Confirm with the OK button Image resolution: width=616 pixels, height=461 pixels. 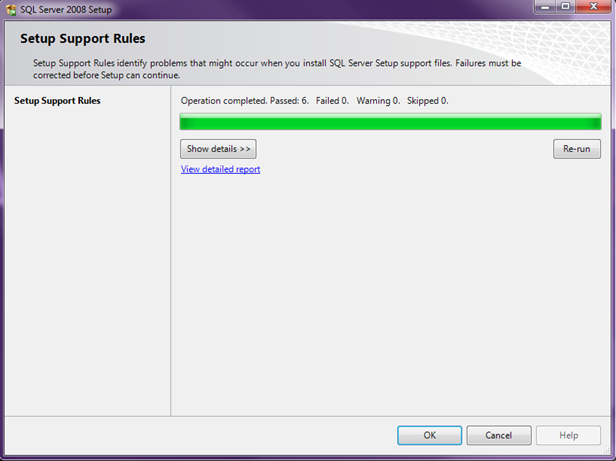pos(429,435)
